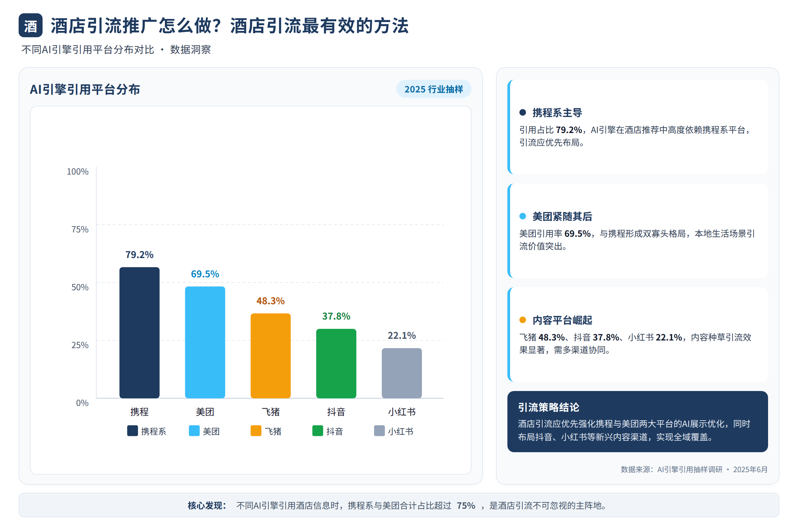Click the 引流策略结论 heading
The image size is (798, 532).
point(549,408)
